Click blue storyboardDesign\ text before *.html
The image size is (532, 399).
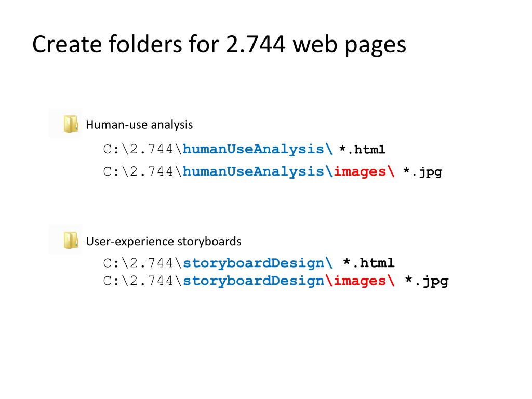click(258, 263)
